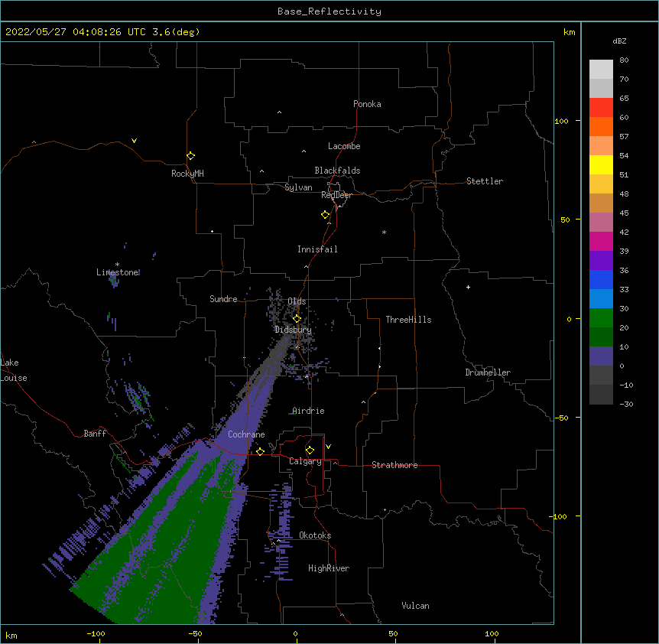The image size is (659, 644).
Task: Click the Stettler city label
Action: coord(485,181)
